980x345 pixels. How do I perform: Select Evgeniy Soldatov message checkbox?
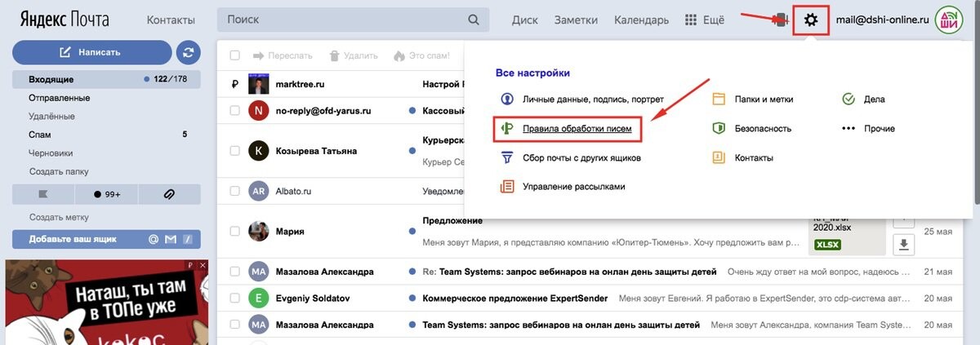pos(235,299)
